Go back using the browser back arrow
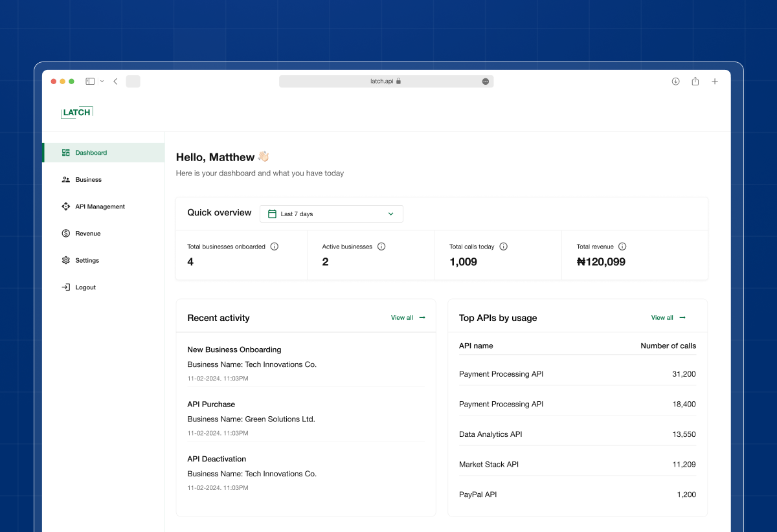 [x=115, y=82]
